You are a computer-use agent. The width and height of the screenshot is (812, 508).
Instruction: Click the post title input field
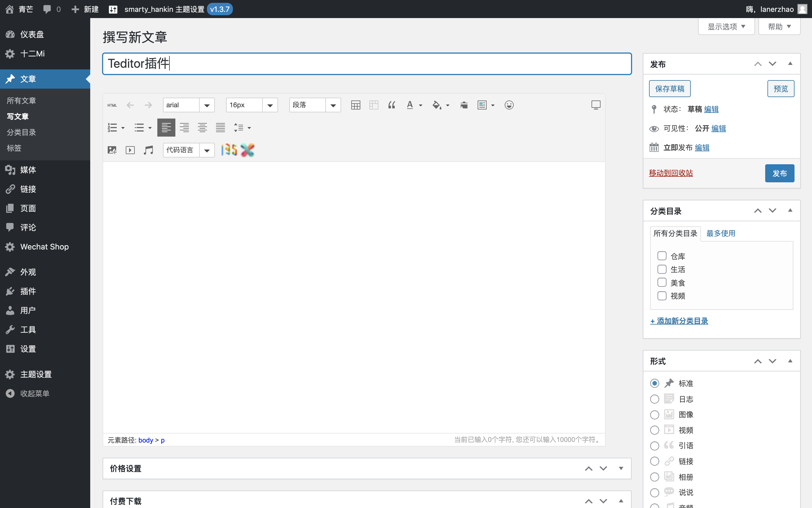pyautogui.click(x=367, y=63)
